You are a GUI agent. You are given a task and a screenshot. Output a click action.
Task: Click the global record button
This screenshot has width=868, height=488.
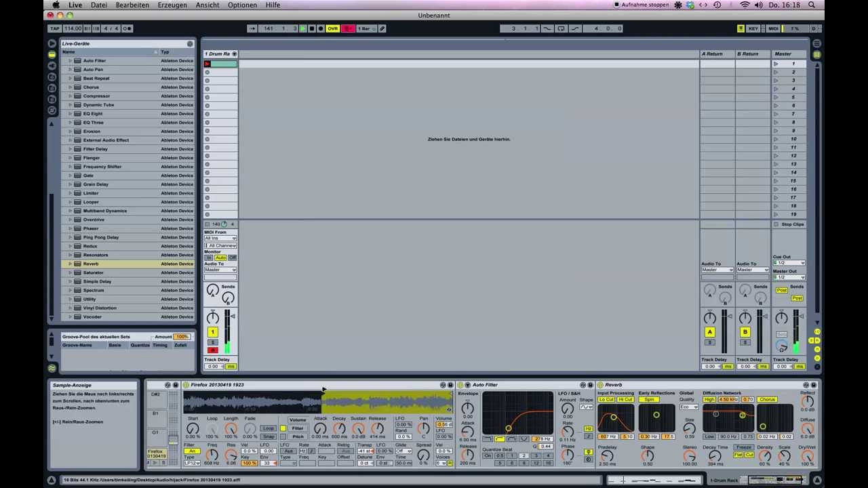click(x=321, y=28)
